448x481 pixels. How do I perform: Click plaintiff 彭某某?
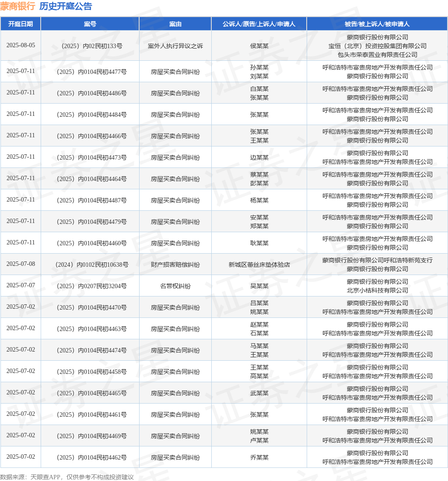[x=259, y=184]
